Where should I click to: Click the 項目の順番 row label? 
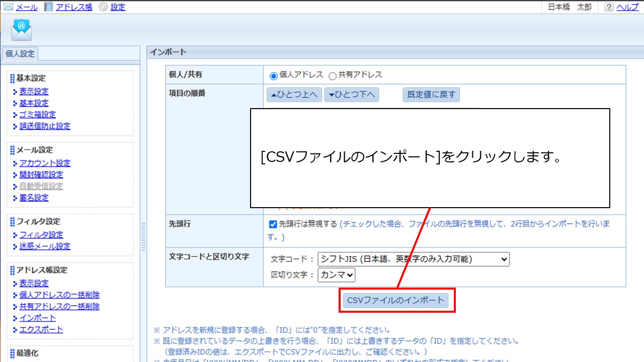point(187,93)
